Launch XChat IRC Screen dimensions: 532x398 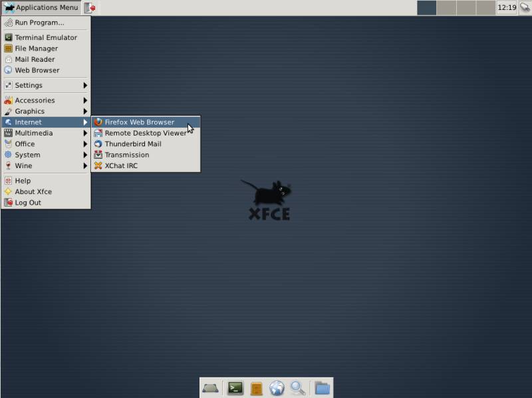pos(146,165)
